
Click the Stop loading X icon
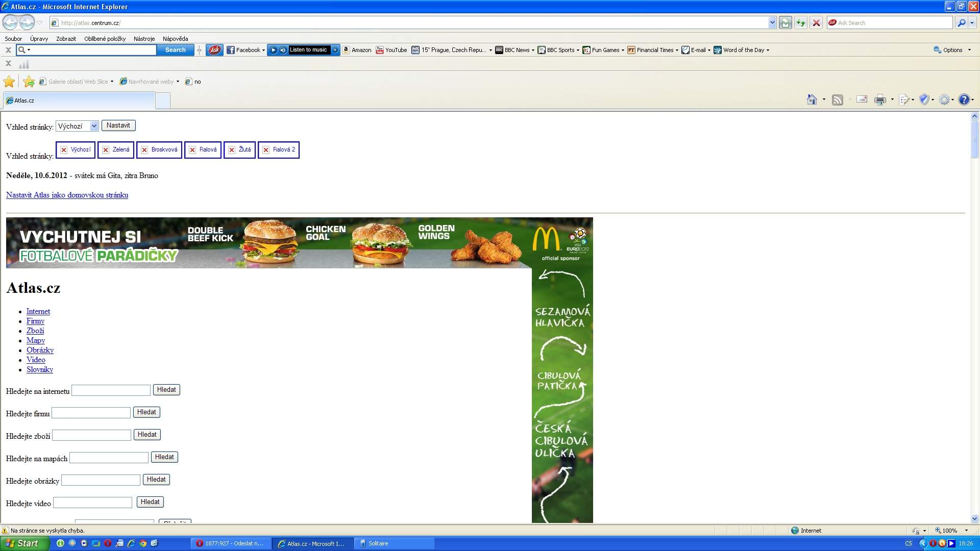point(816,23)
